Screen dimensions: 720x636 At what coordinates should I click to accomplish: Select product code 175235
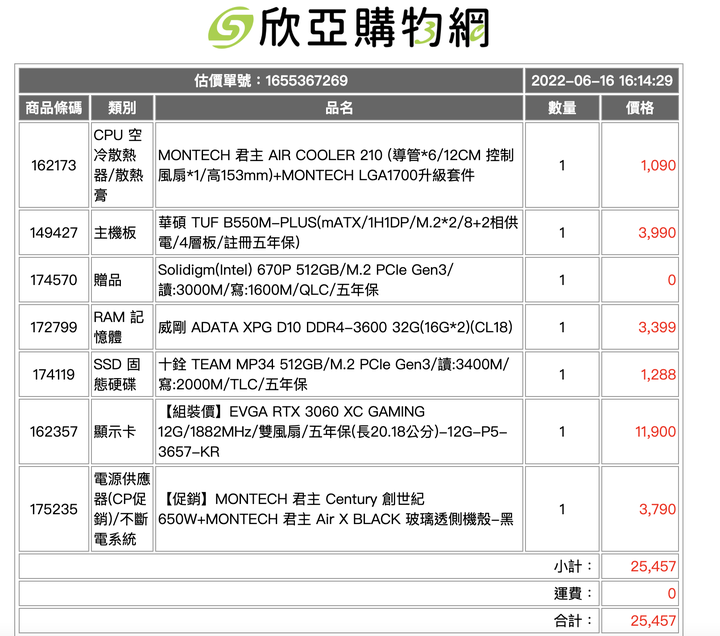tap(54, 509)
